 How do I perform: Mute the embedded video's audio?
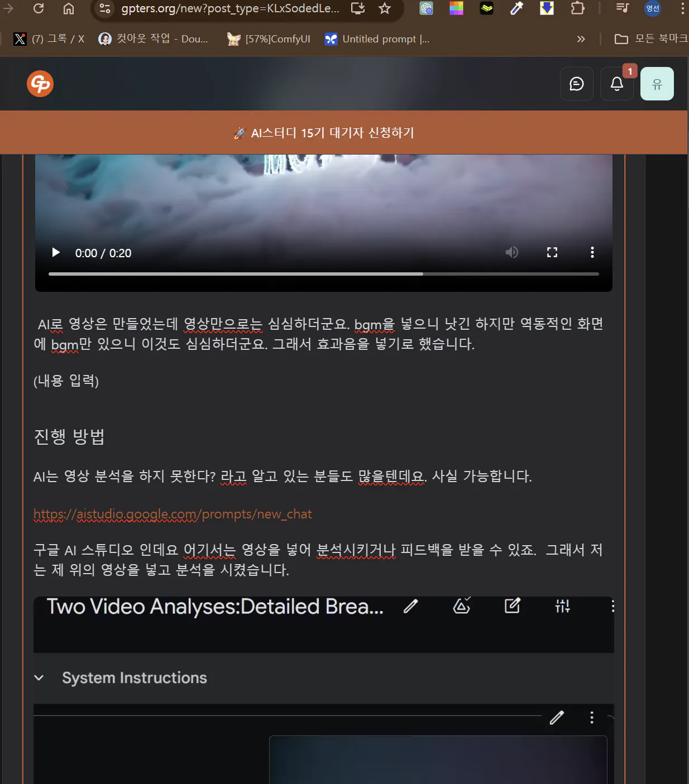[x=511, y=252]
